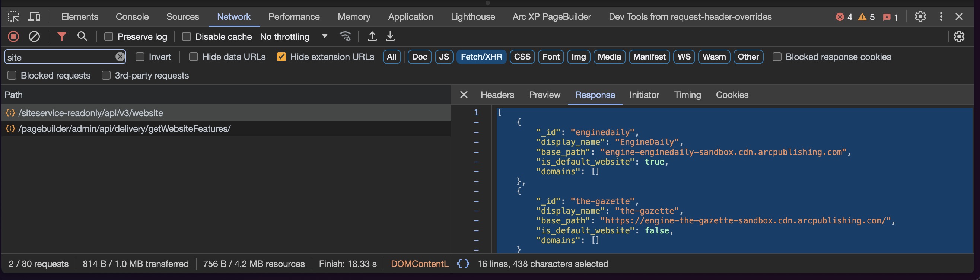Check Hide data URLs
Image resolution: width=980 pixels, height=280 pixels.
coord(194,57)
